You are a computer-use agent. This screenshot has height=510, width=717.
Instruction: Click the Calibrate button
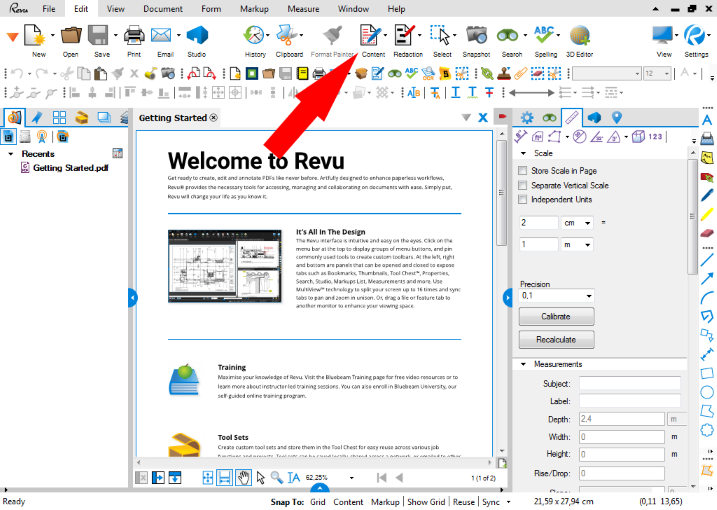click(x=555, y=316)
